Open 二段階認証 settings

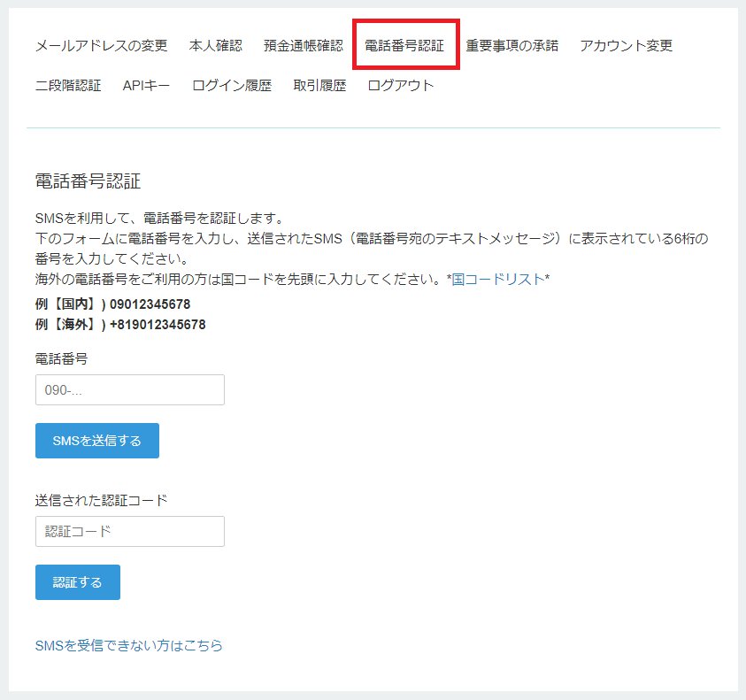pos(68,86)
